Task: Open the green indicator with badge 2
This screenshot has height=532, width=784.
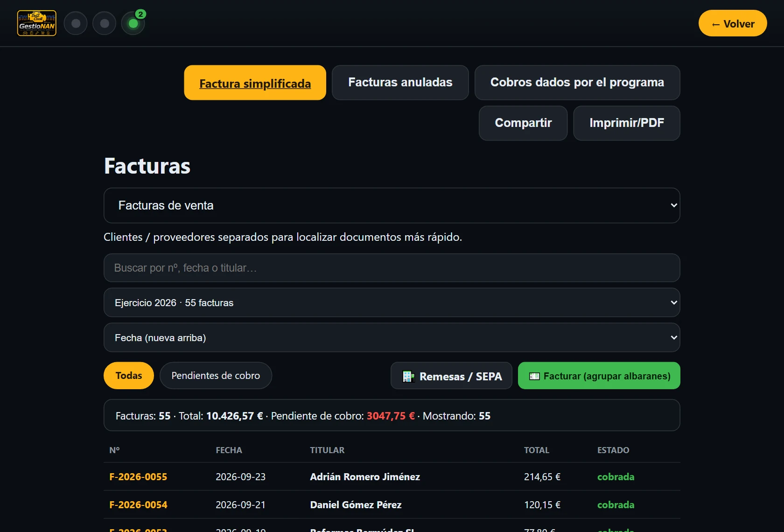Action: (x=133, y=23)
